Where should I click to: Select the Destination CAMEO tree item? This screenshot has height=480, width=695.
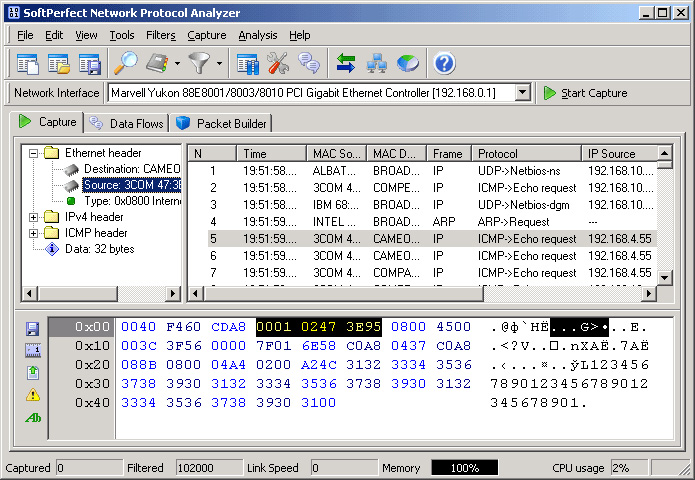pyautogui.click(x=130, y=169)
